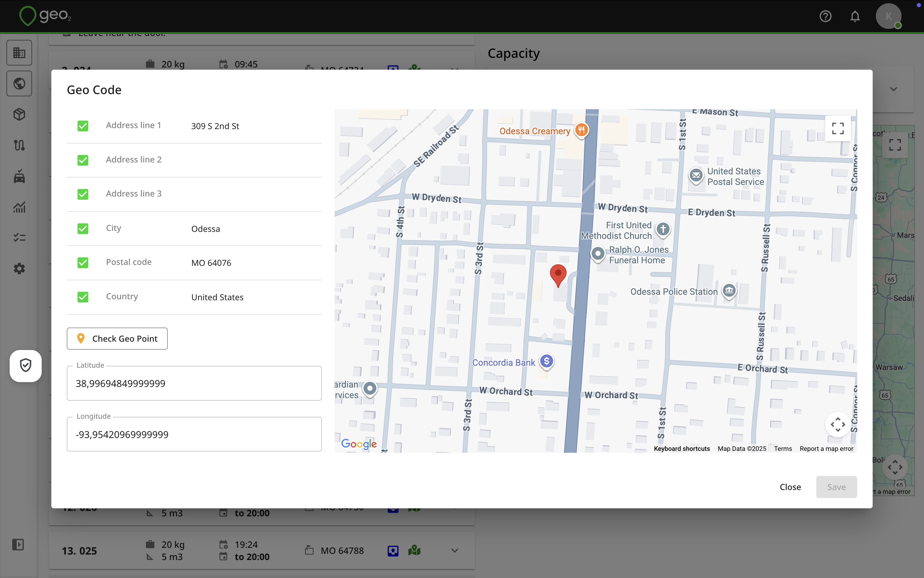Uncheck the Address line 1 checkbox
The width and height of the screenshot is (924, 578).
83,126
